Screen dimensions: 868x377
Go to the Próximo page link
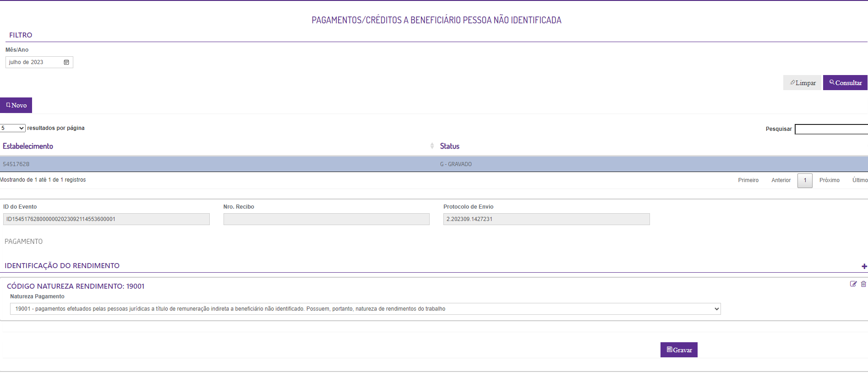(x=830, y=180)
